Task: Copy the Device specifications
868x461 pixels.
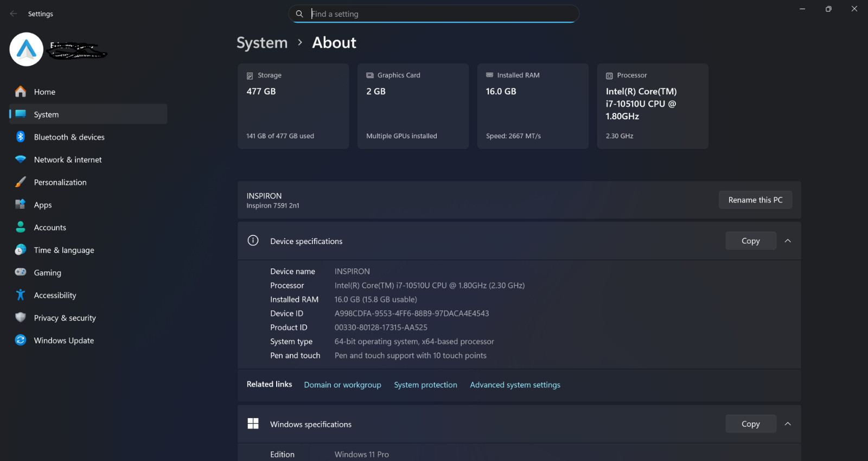Action: (750, 241)
